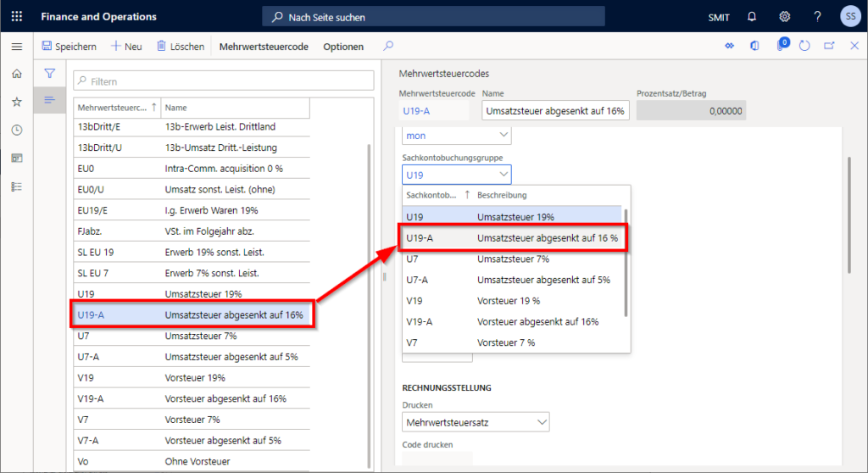Click the lookup dropdown scrollbar
This screenshot has height=473, width=868.
[626, 263]
